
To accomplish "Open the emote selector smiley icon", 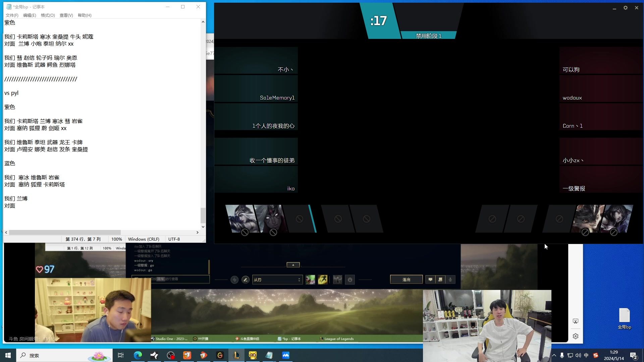I will 350,280.
